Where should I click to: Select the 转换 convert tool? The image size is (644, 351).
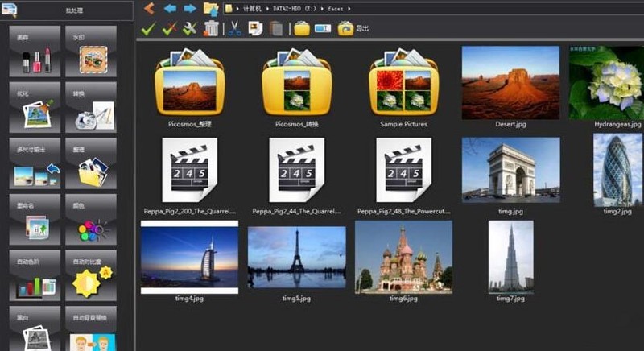coord(90,109)
